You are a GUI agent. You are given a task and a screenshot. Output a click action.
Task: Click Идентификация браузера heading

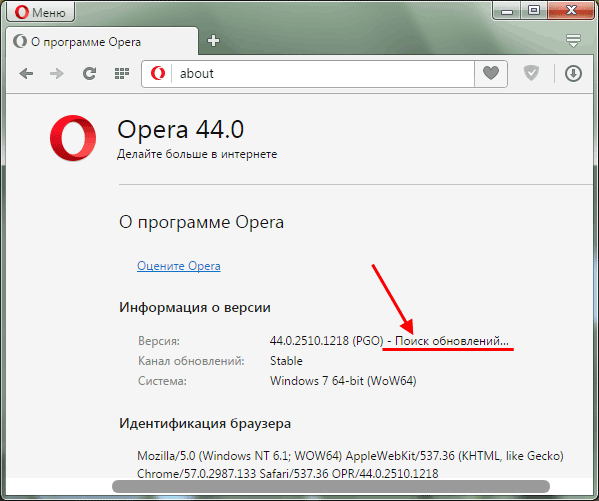click(x=205, y=423)
